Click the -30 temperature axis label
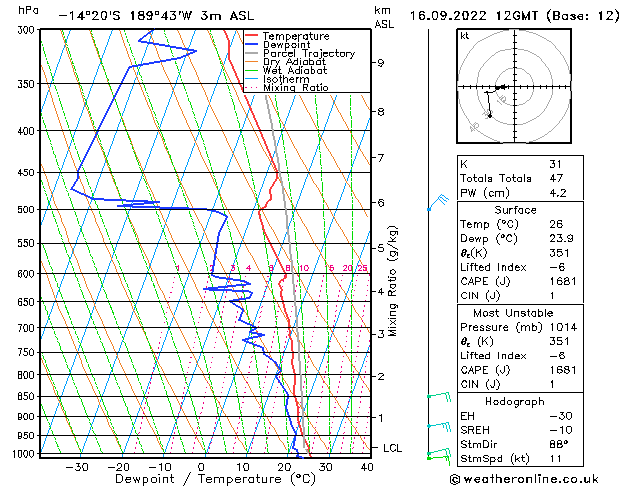Screen dimensions: 629x486 point(77,467)
